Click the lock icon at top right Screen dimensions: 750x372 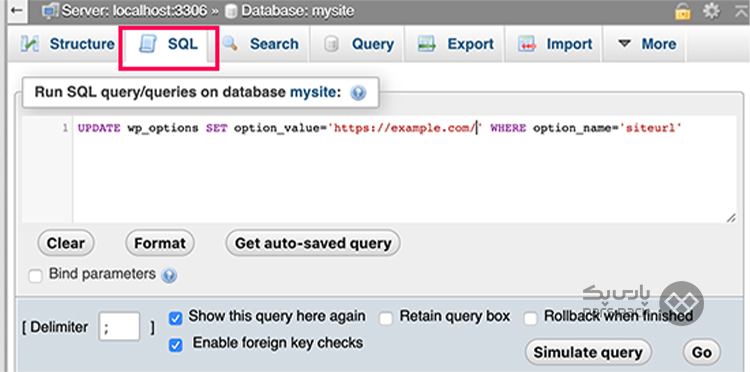[683, 11]
